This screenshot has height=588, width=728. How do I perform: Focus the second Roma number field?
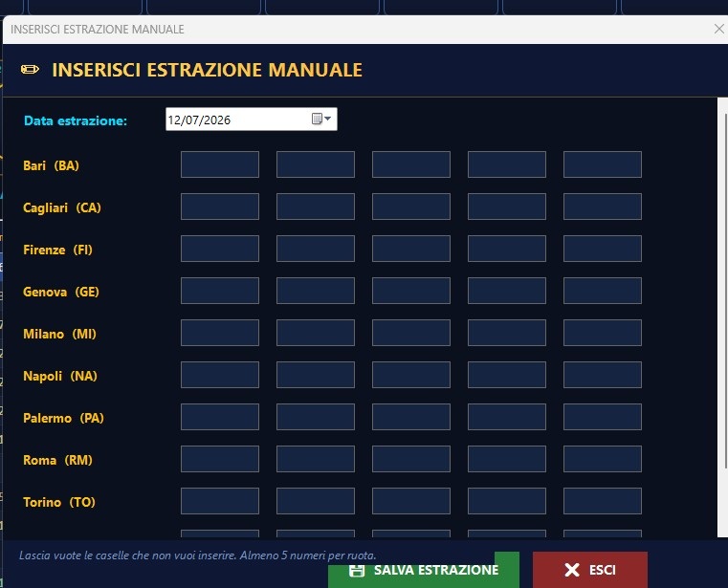(316, 459)
